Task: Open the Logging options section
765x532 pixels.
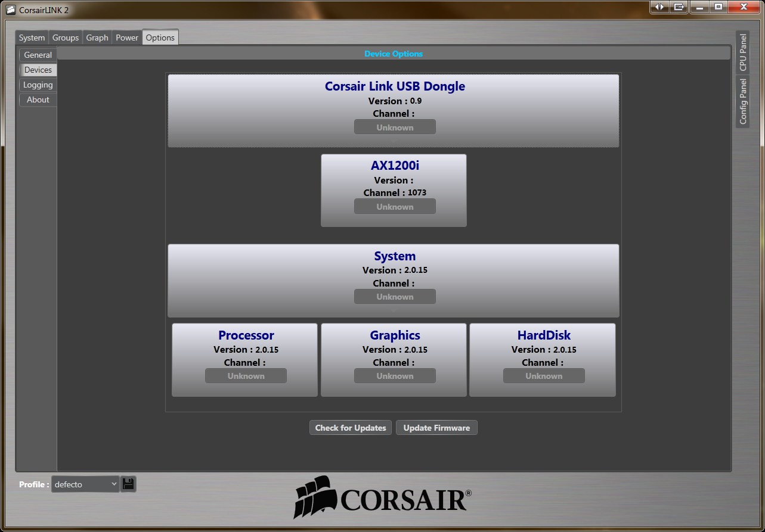Action: pyautogui.click(x=38, y=85)
